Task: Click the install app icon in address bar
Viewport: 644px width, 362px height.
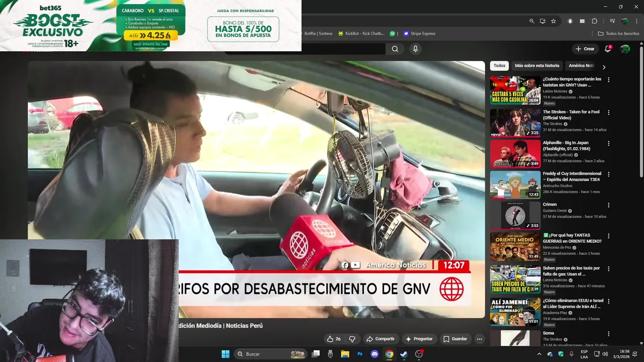Action: tap(542, 21)
